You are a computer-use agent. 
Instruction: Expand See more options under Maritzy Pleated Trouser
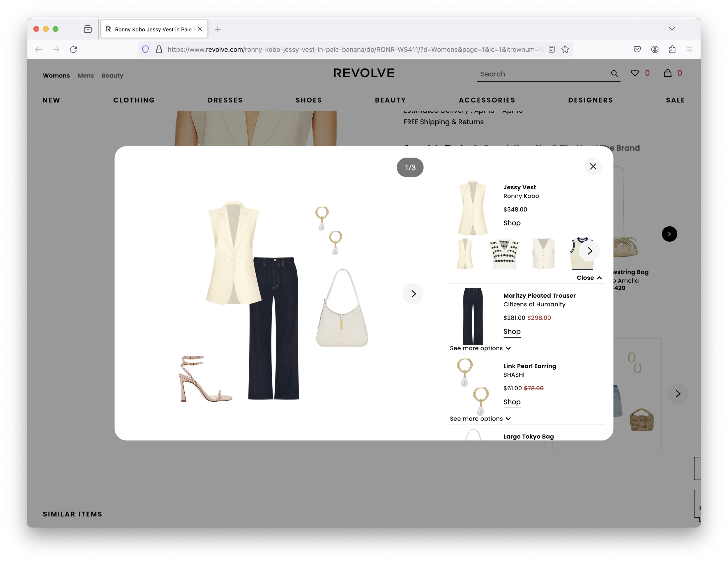pos(480,348)
